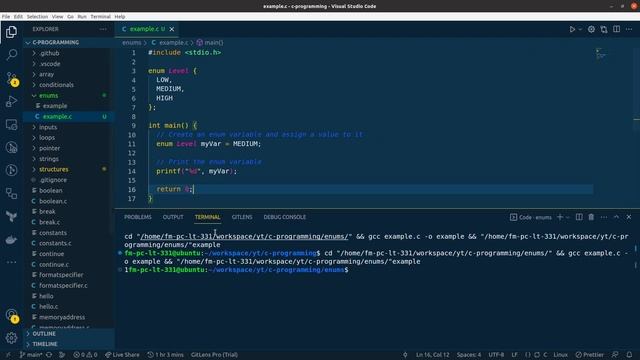This screenshot has height=360, width=640.
Task: Run the code with the play button
Action: pyautogui.click(x=572, y=29)
